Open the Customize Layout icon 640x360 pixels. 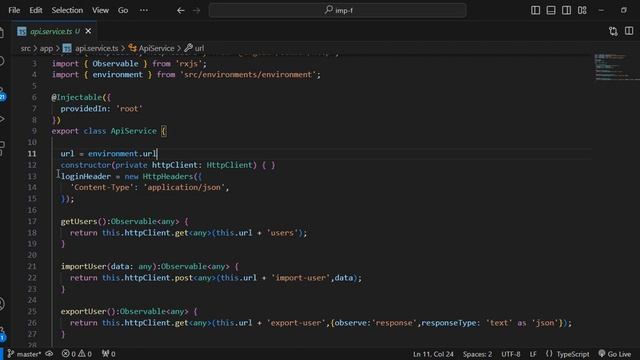pyautogui.click(x=582, y=10)
